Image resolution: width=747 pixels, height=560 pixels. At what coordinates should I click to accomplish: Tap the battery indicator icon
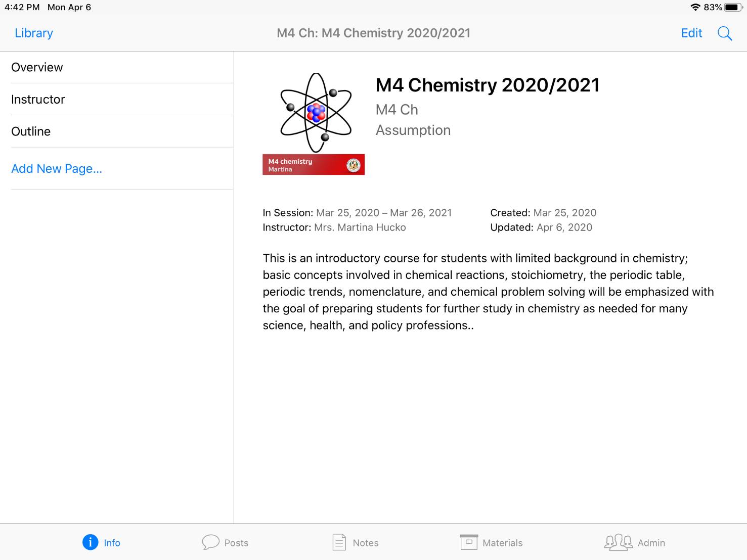click(734, 7)
